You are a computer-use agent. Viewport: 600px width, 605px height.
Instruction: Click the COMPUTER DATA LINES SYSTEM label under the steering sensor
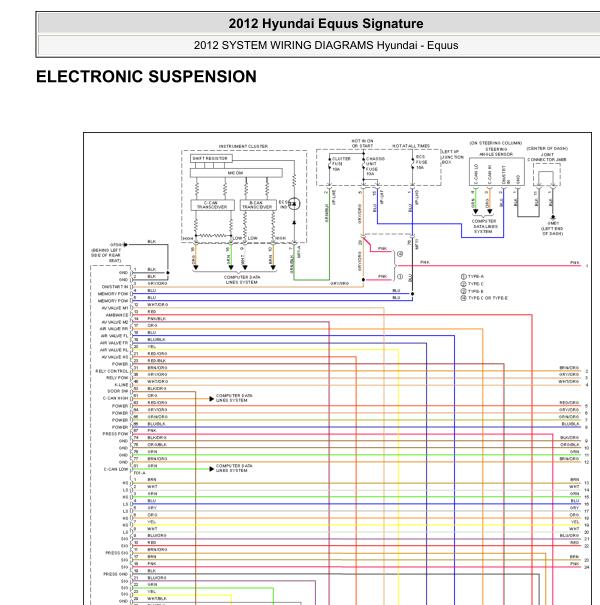click(x=483, y=226)
